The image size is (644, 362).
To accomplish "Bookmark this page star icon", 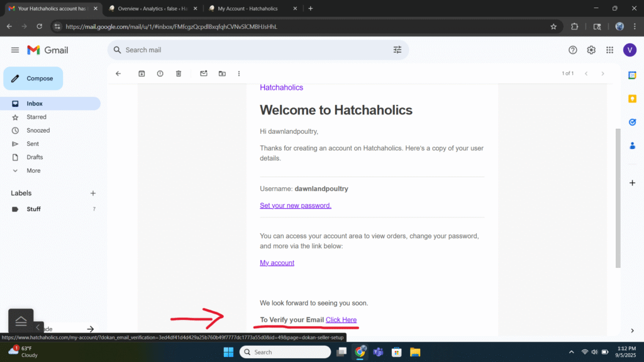I will pyautogui.click(x=553, y=26).
